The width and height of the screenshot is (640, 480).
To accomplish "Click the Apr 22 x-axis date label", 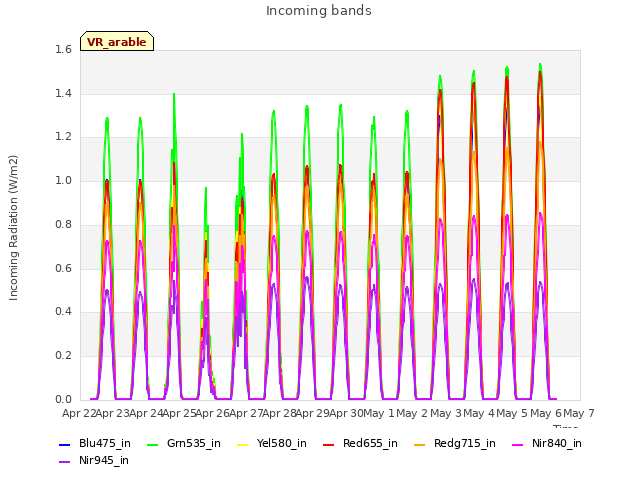I will 79,413.
